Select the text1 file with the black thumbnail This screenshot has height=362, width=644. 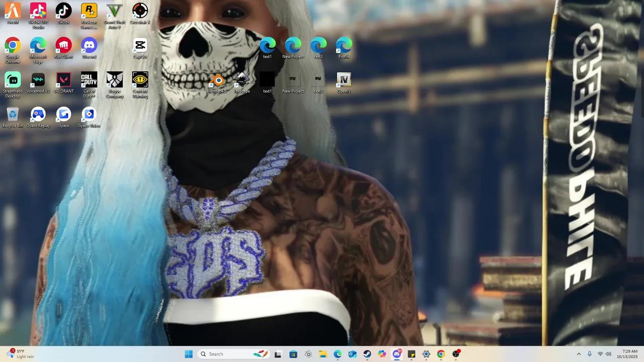coord(267,83)
